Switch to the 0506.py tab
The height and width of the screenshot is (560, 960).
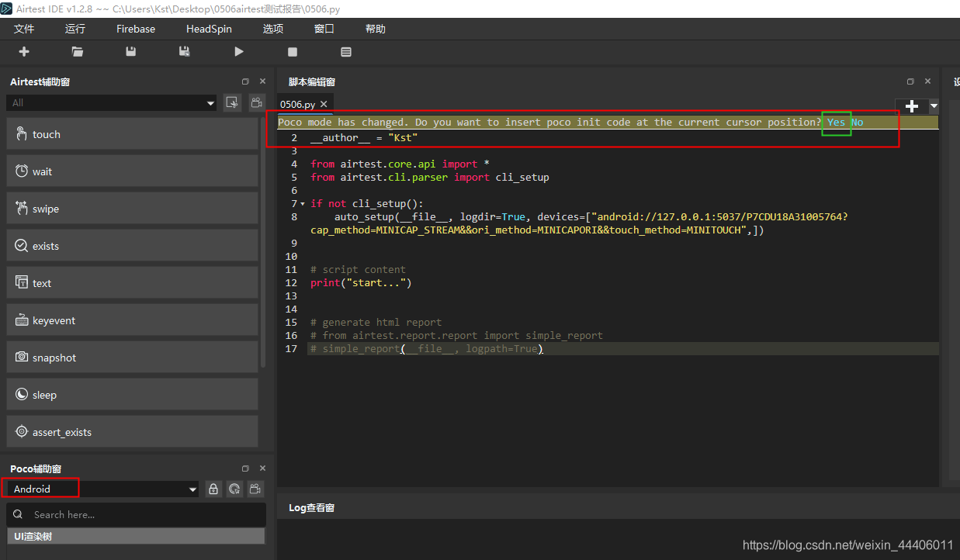pyautogui.click(x=298, y=104)
